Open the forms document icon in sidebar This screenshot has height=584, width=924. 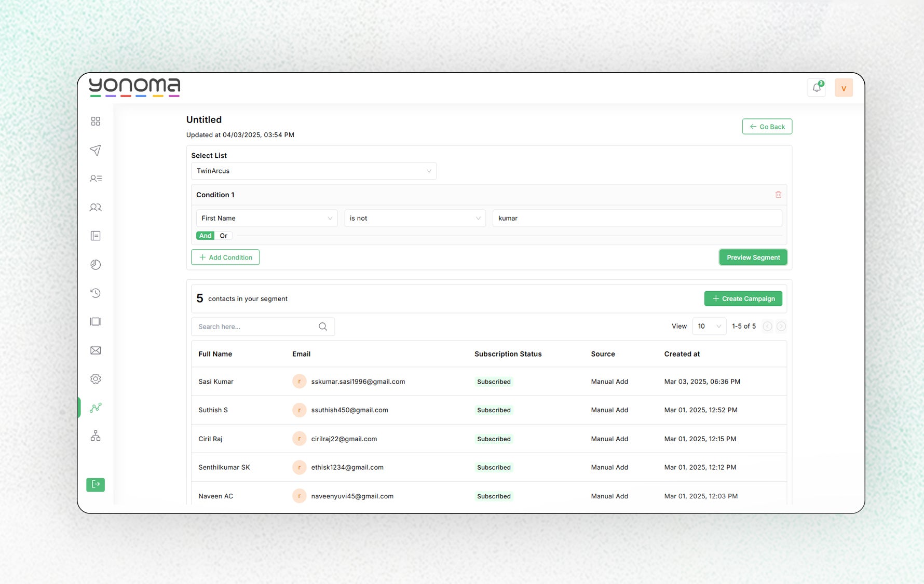96,236
